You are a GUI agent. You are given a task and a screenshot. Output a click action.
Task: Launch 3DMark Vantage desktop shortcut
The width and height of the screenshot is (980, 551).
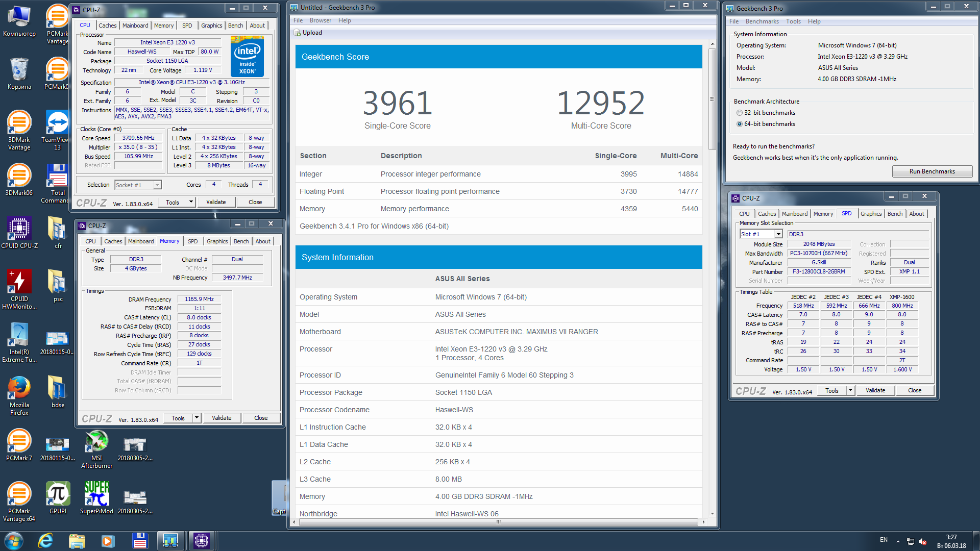coord(19,131)
